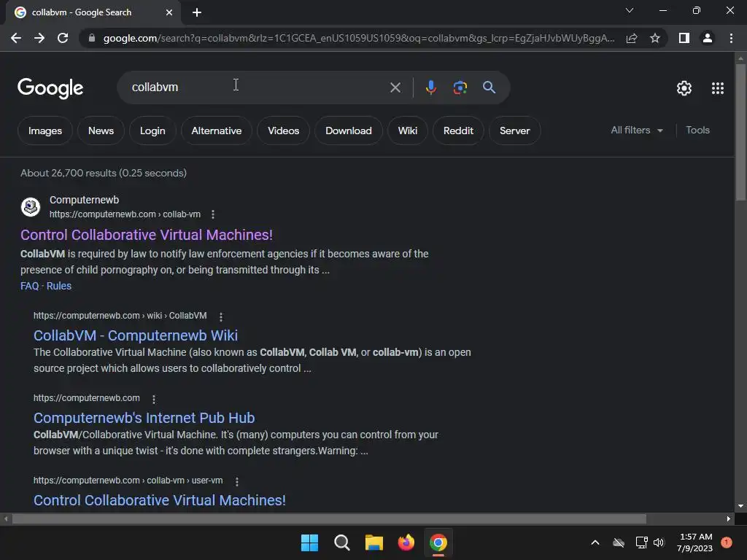The width and height of the screenshot is (747, 560).
Task: Open network tray icon
Action: coord(641,542)
